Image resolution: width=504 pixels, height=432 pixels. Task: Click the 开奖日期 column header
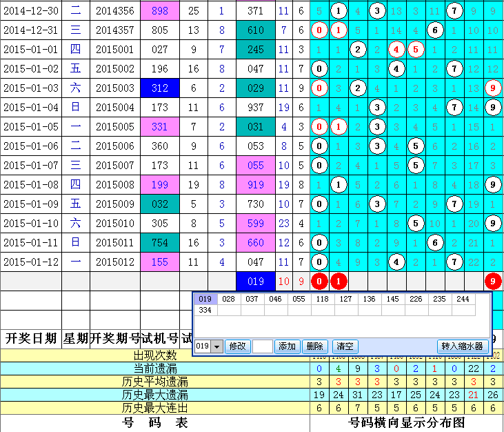(31, 338)
